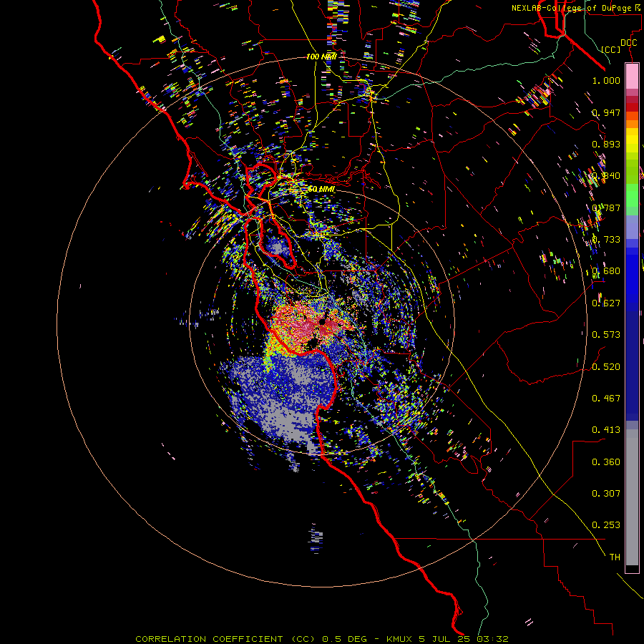644x644 pixels.
Task: Click the KMUX radar site ID in caption
Action: pos(399,639)
